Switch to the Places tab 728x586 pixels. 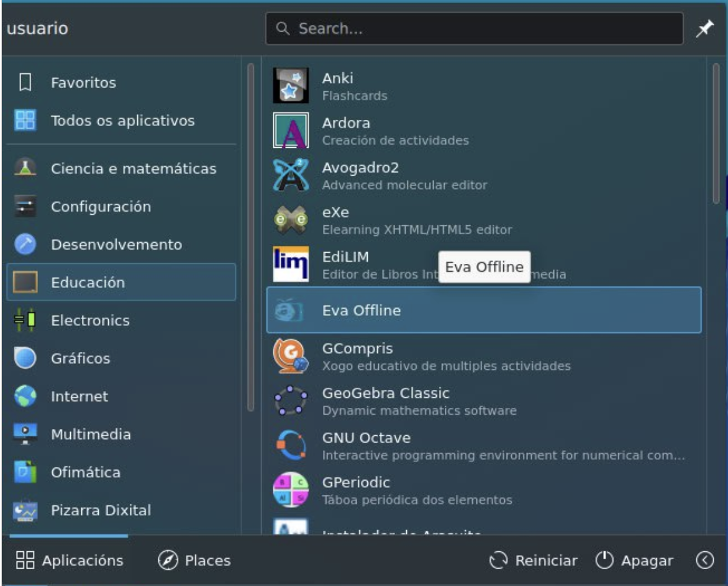coord(194,561)
